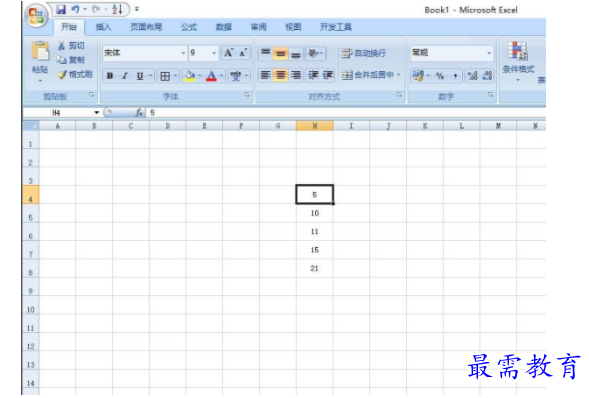This screenshot has width=589, height=398.
Task: Insert function using the fx icon
Action: pos(139,113)
